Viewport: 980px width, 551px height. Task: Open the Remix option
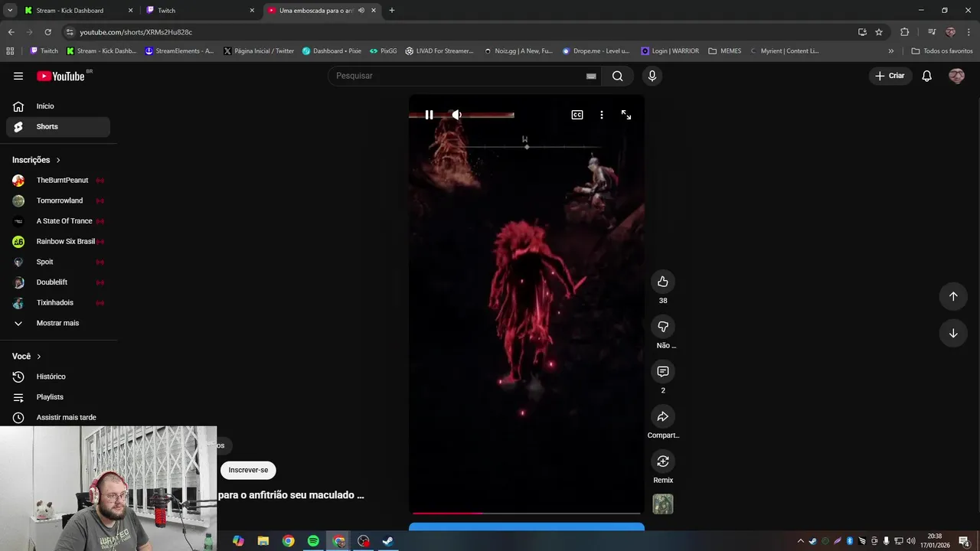(663, 461)
